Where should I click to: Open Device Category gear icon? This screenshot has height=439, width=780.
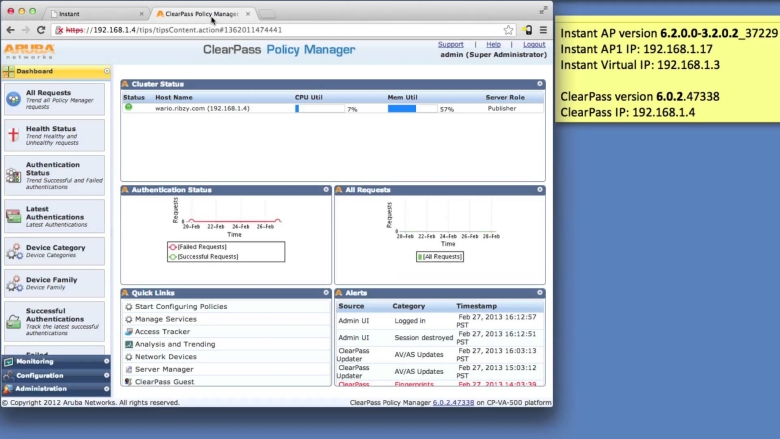[14, 251]
